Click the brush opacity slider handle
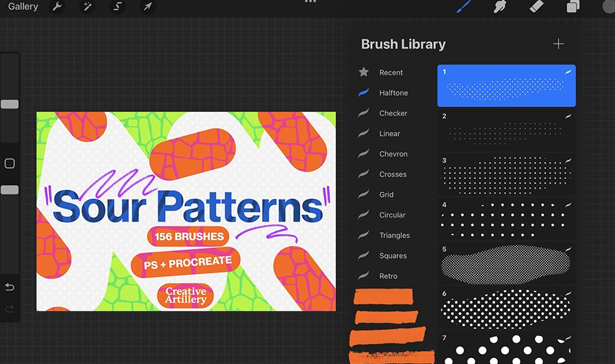The image size is (615, 364). (10, 190)
